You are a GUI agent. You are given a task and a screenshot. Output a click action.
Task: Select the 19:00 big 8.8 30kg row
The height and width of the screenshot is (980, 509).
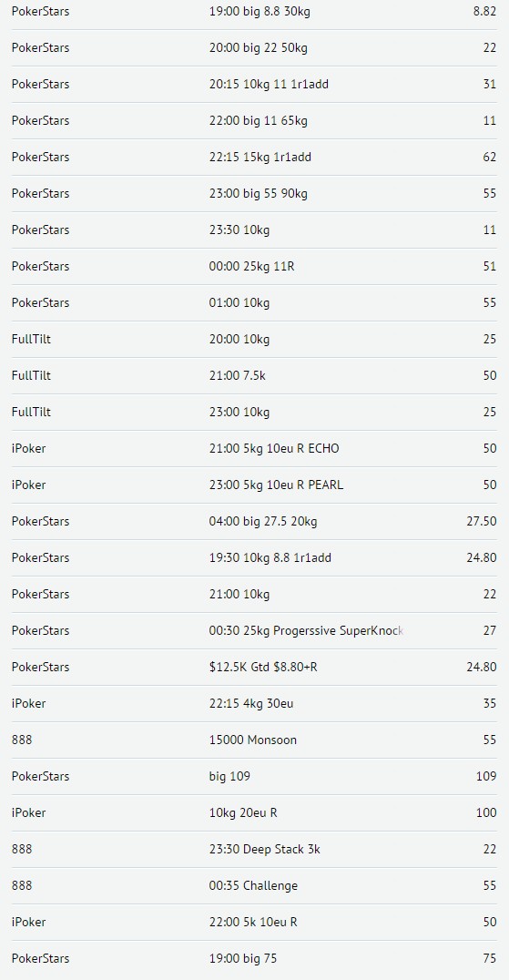point(254,11)
